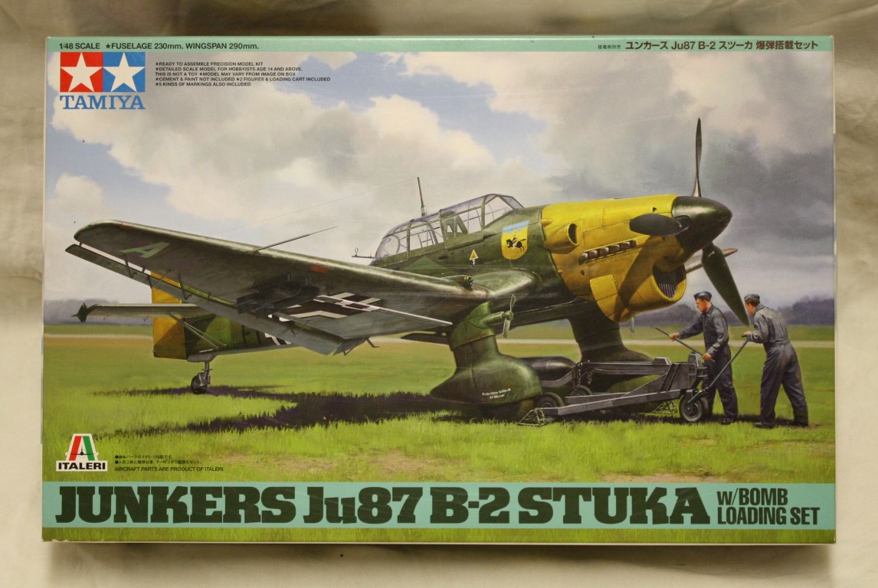The width and height of the screenshot is (878, 588).
Task: Click the "TAMIYA" wordmark under the stars
Action: click(103, 103)
